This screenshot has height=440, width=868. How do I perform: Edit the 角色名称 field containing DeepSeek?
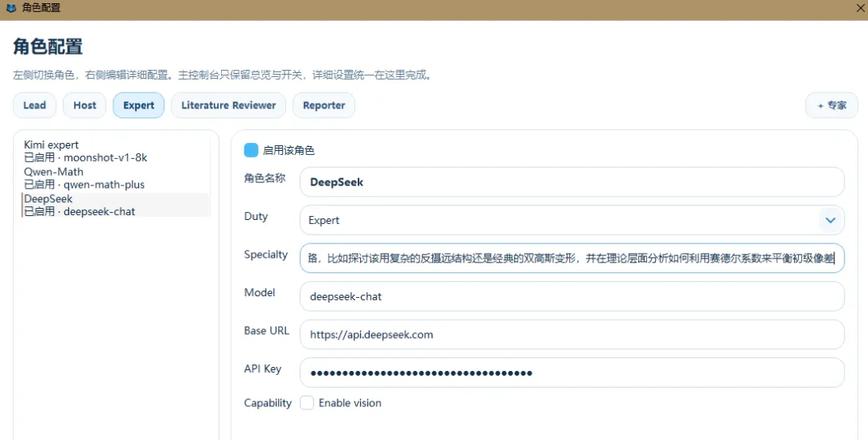coord(572,181)
